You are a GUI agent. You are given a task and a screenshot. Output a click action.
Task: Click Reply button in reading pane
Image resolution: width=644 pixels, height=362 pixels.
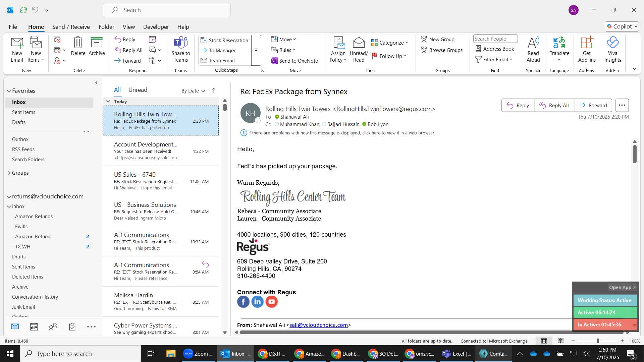click(518, 105)
